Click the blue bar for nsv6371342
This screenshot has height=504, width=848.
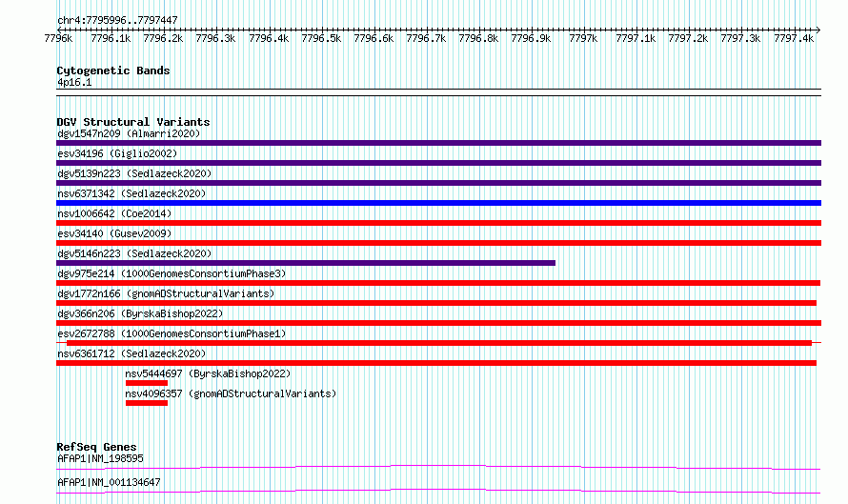pyautogui.click(x=438, y=203)
